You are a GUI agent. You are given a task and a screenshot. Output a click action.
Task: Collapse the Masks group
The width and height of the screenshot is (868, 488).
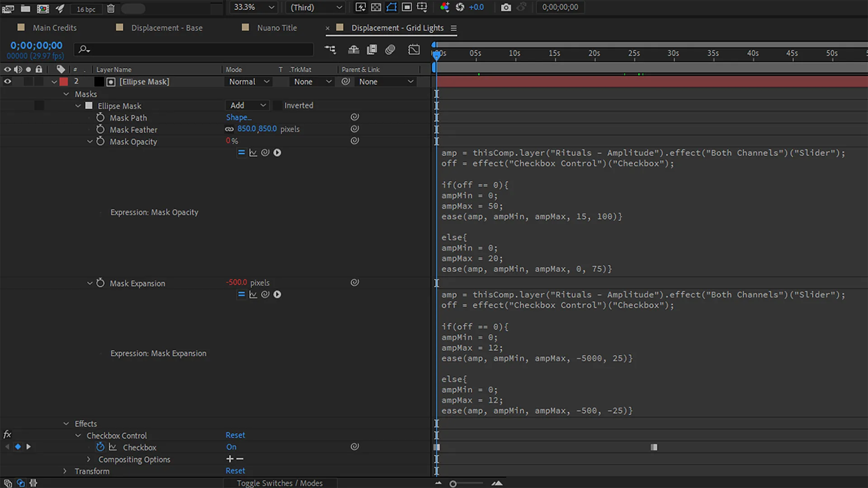(x=66, y=94)
